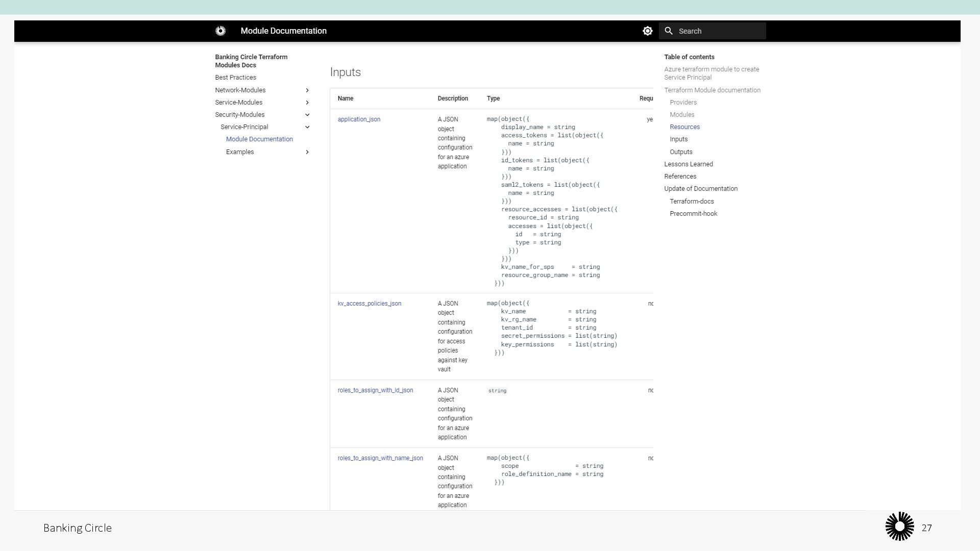Collapse the Service-Principal subsection
This screenshot has width=980, height=551.
(307, 127)
